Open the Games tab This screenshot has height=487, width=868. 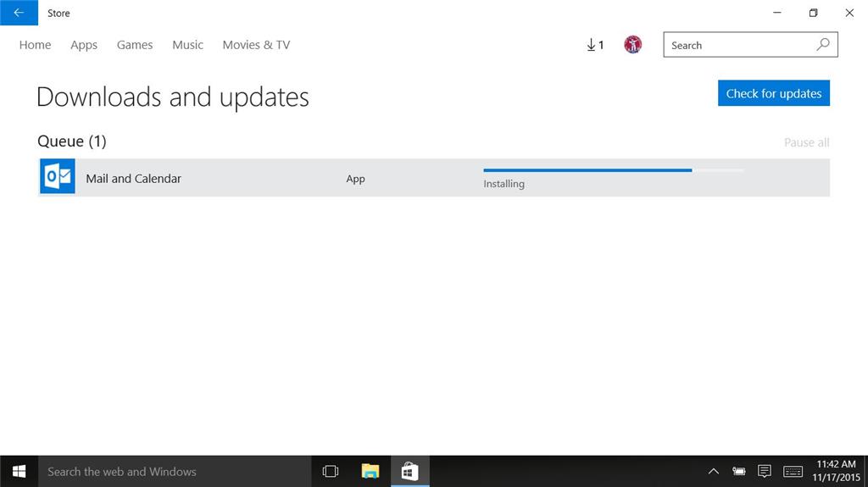135,45
